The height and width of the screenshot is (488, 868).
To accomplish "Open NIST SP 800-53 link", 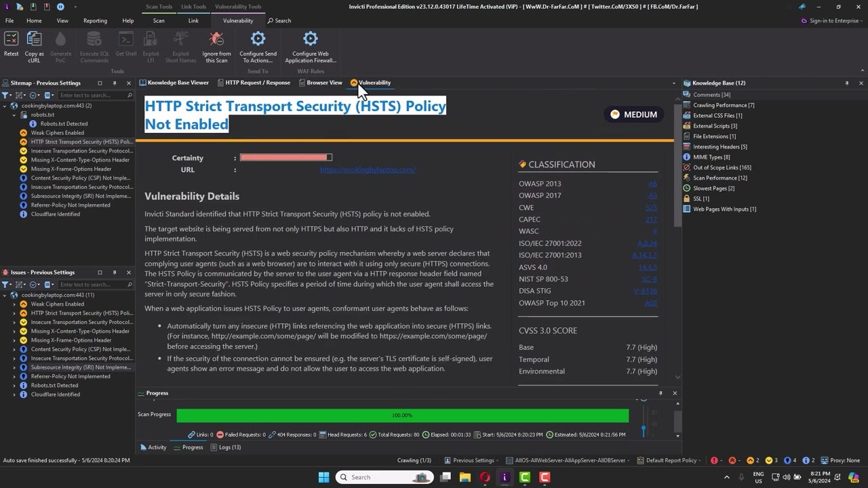I will (x=650, y=279).
